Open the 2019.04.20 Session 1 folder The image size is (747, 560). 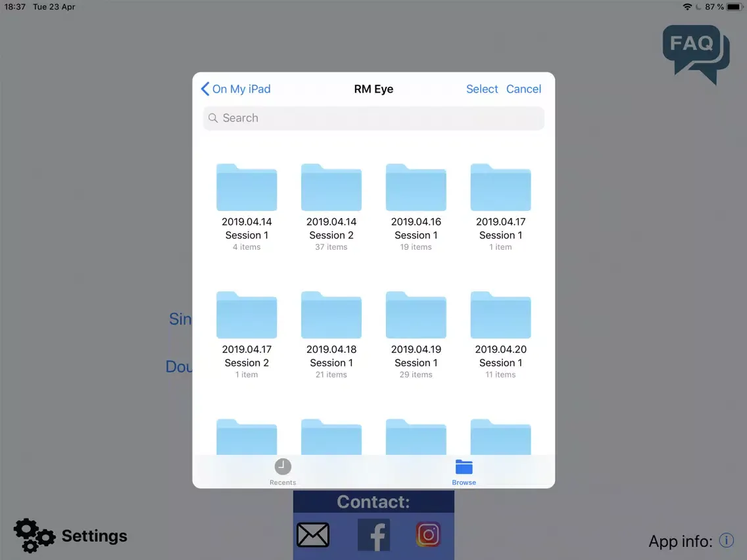(500, 315)
